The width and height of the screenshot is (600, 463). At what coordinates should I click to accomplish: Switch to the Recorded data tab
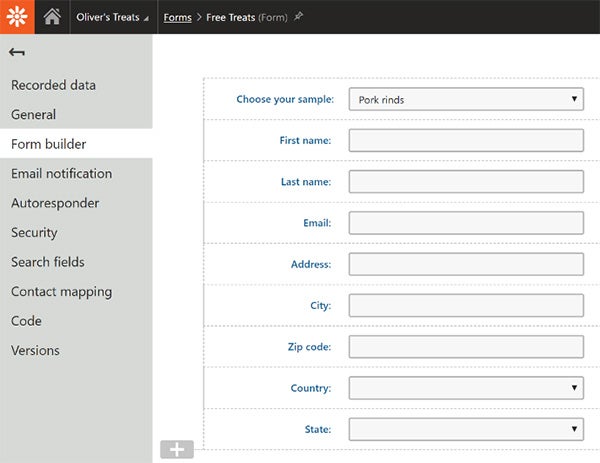coord(54,85)
